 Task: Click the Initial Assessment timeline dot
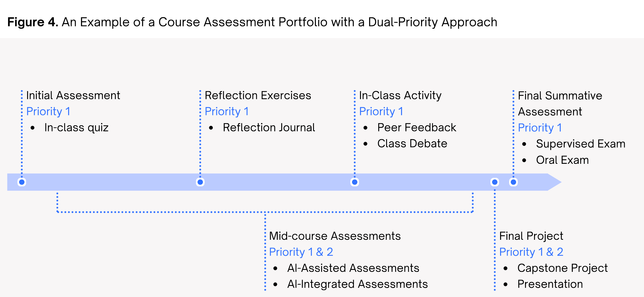tap(22, 182)
